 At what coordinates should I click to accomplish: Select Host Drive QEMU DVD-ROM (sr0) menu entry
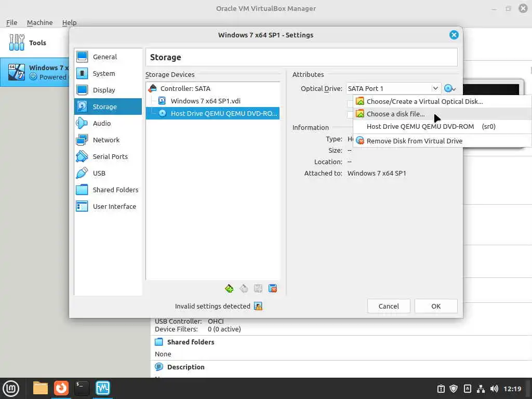coord(442,127)
